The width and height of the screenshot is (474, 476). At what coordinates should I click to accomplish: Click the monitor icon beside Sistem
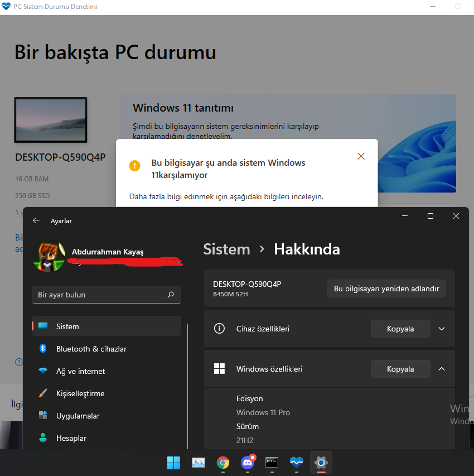point(43,326)
